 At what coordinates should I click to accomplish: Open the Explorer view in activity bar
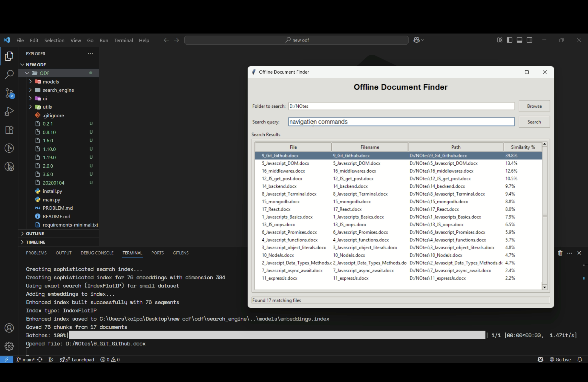coord(9,56)
